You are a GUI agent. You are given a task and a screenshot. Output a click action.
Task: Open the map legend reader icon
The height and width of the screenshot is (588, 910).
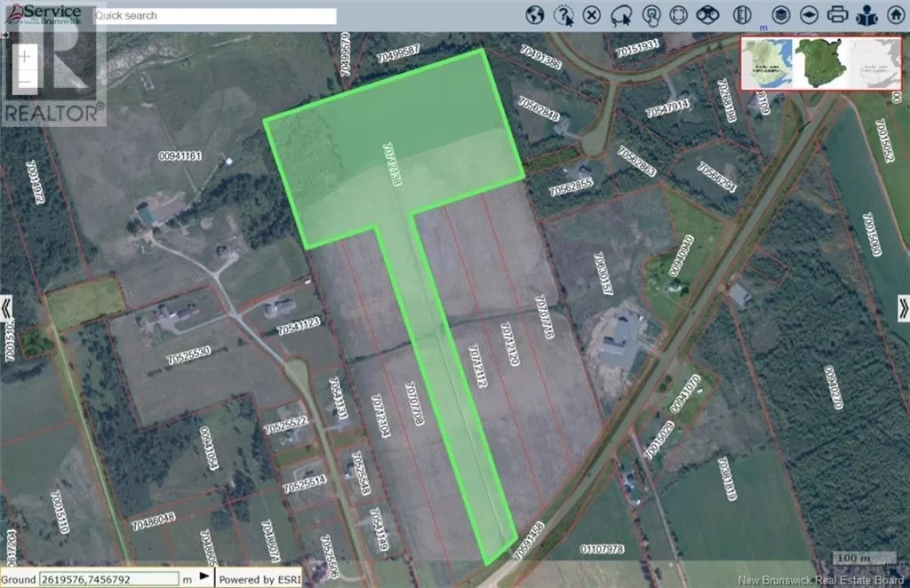coord(868,14)
